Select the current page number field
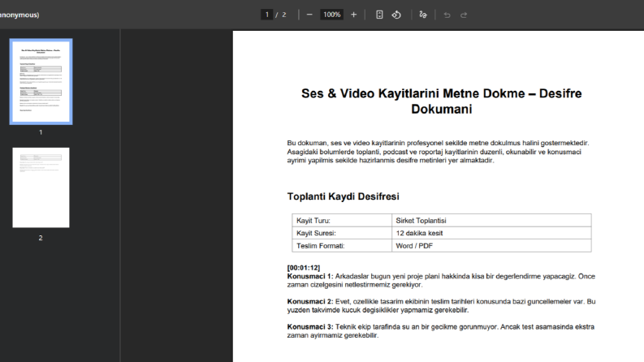The width and height of the screenshot is (644, 362). [x=266, y=15]
